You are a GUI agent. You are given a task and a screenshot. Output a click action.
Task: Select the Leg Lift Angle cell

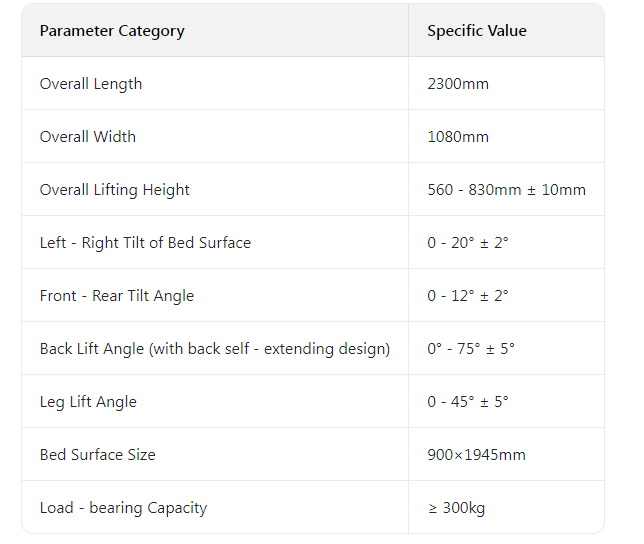click(x=88, y=402)
